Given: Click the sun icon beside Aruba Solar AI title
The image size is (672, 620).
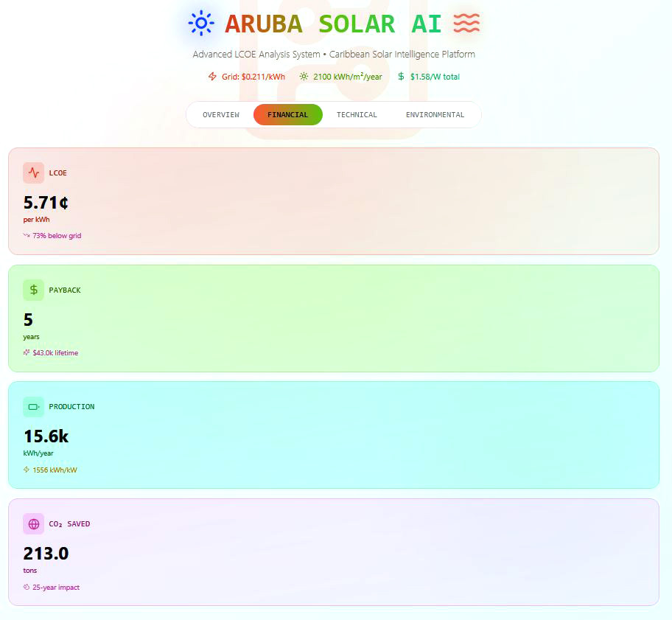Looking at the screenshot, I should tap(200, 23).
